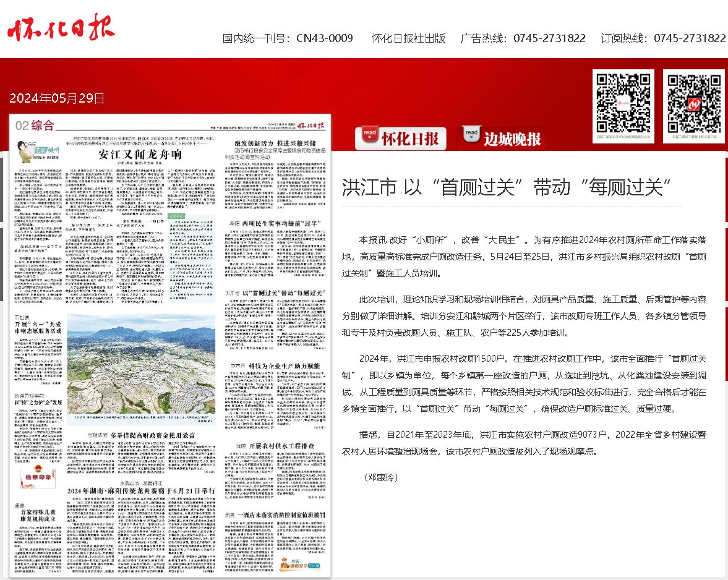The height and width of the screenshot is (580, 728).
Task: Open the 激发创新活力 推进兴粮兴储 article
Action: pos(275,143)
